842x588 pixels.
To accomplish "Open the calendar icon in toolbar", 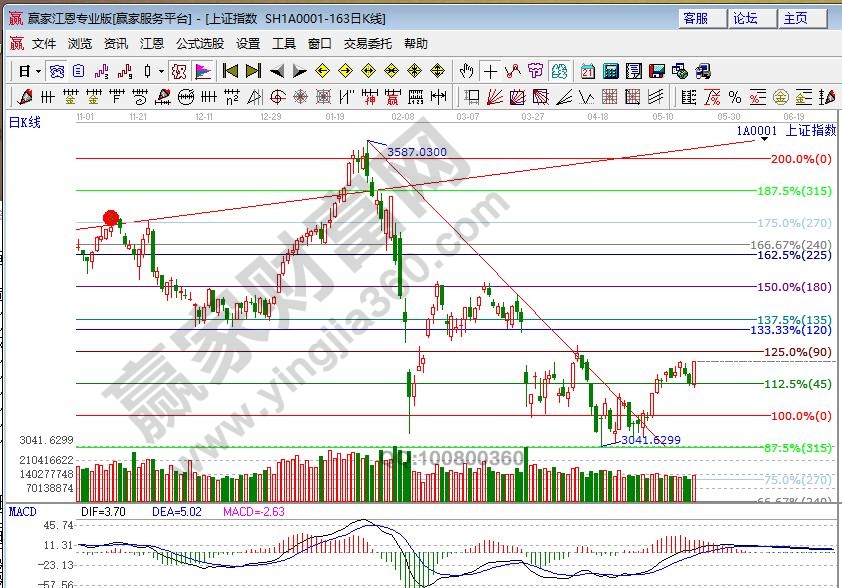I will 587,71.
